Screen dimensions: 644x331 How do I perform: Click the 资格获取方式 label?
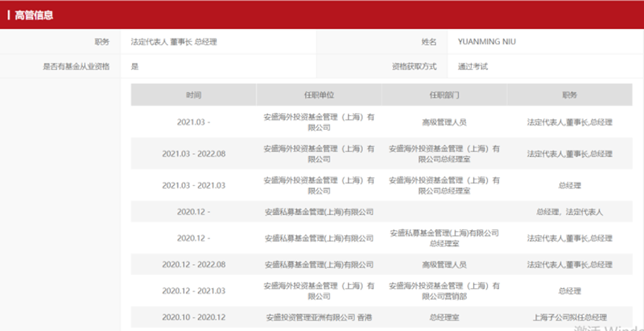(x=414, y=66)
